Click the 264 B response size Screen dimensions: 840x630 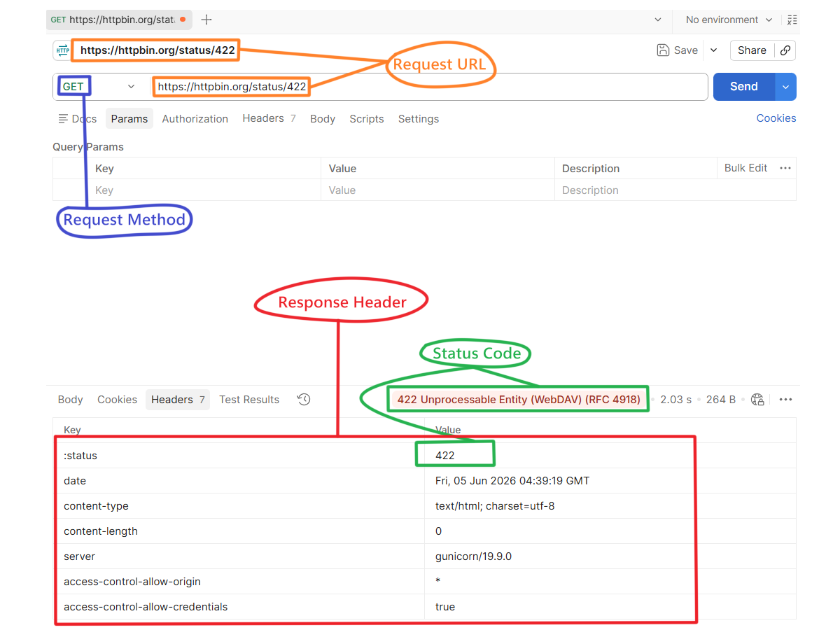click(x=721, y=400)
